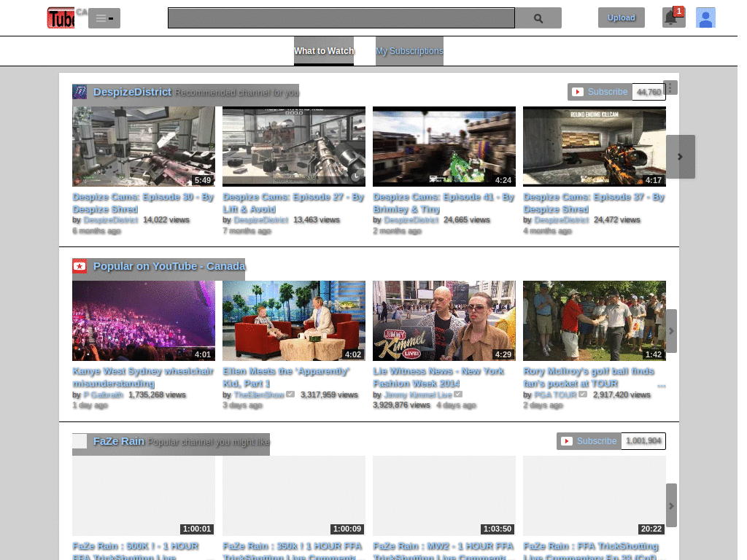This screenshot has height=560, width=747.
Task: Open the P Galbraith channel link
Action: (104, 394)
